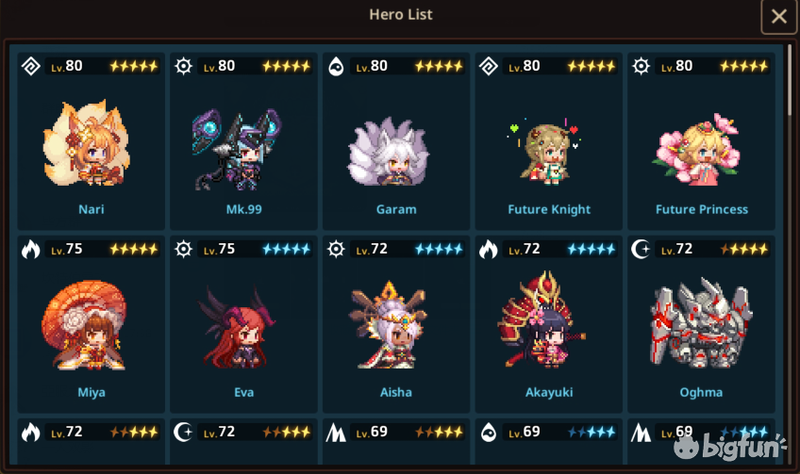Screen dimensions: 800x474
Task: Select the Nari hero sprite
Action: (x=87, y=143)
